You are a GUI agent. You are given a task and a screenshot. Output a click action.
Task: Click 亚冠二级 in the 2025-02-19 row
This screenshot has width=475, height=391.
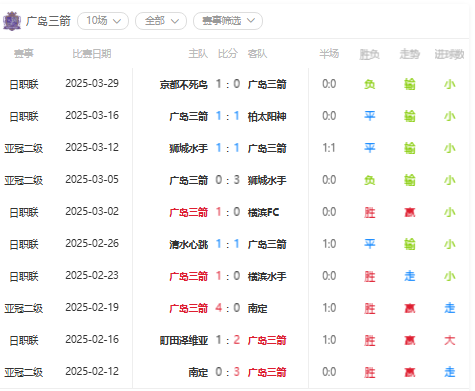point(24,308)
